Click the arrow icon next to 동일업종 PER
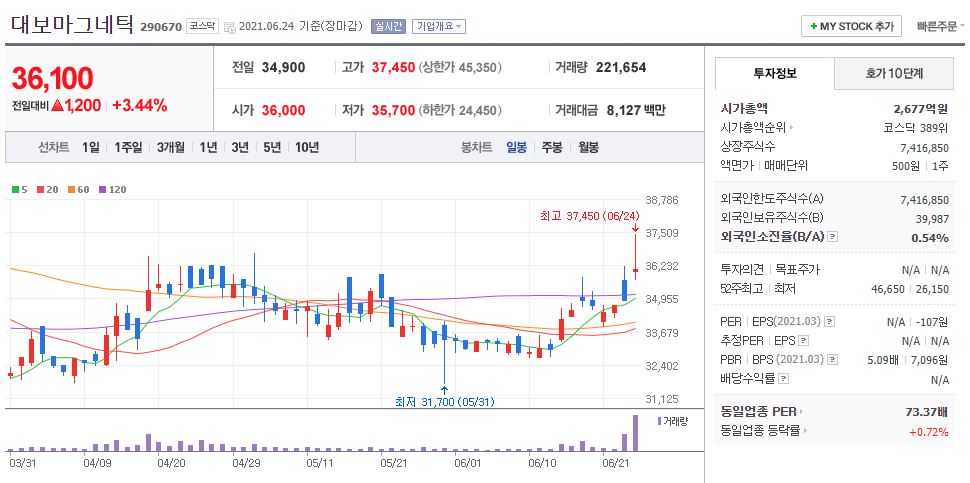The height and width of the screenshot is (483, 970). [802, 412]
